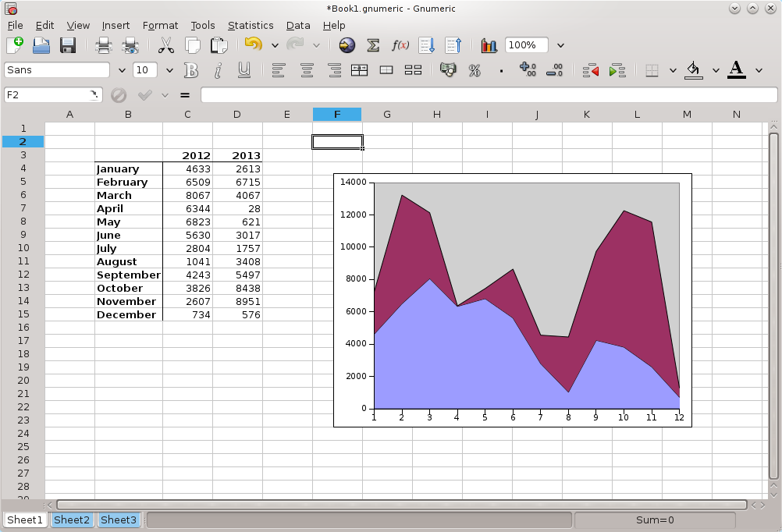Split merged cells icon
Image resolution: width=782 pixels, height=532 pixels.
tap(414, 70)
